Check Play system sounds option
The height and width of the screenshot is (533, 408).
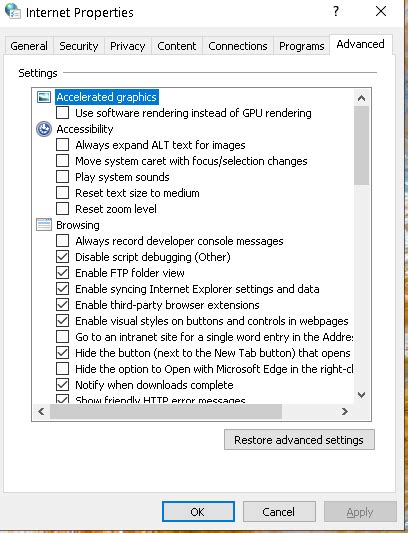(x=63, y=177)
